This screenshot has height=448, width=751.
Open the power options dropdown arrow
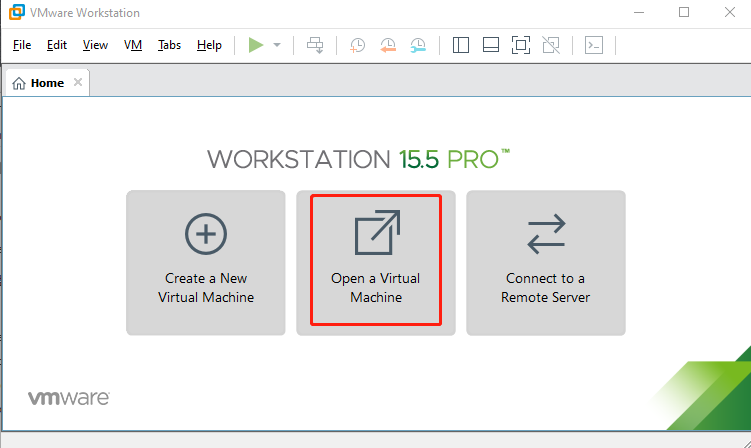point(277,45)
